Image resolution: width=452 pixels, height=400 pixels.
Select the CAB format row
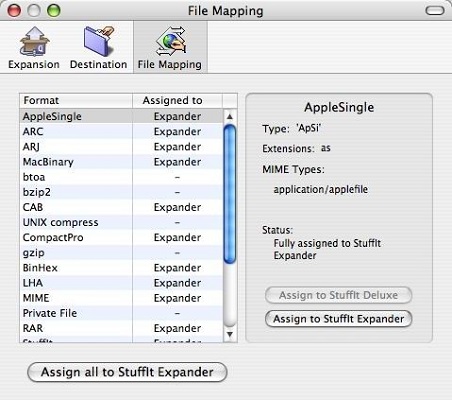click(x=121, y=207)
